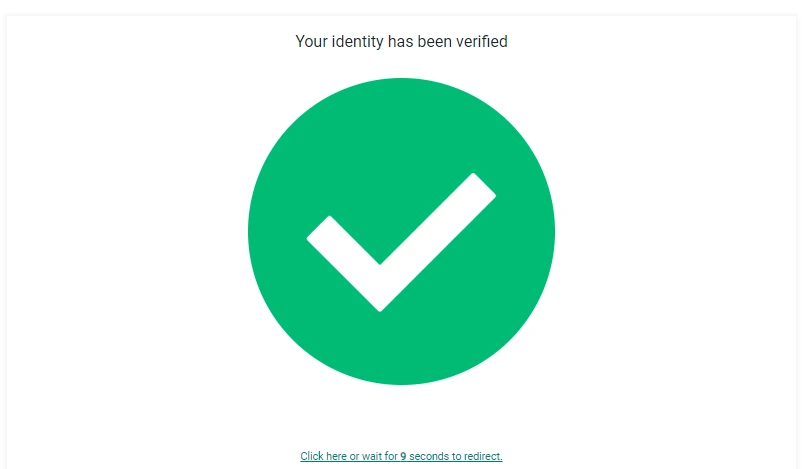
Task: Click the countdown number 9 in the link
Action: (403, 456)
